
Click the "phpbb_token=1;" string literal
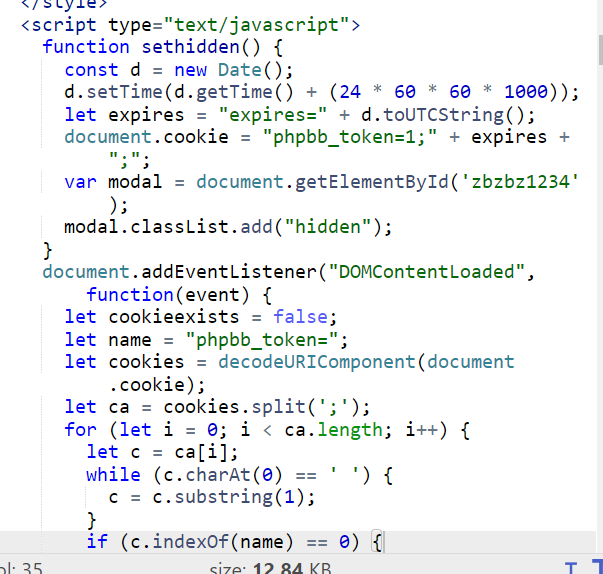[x=350, y=137]
